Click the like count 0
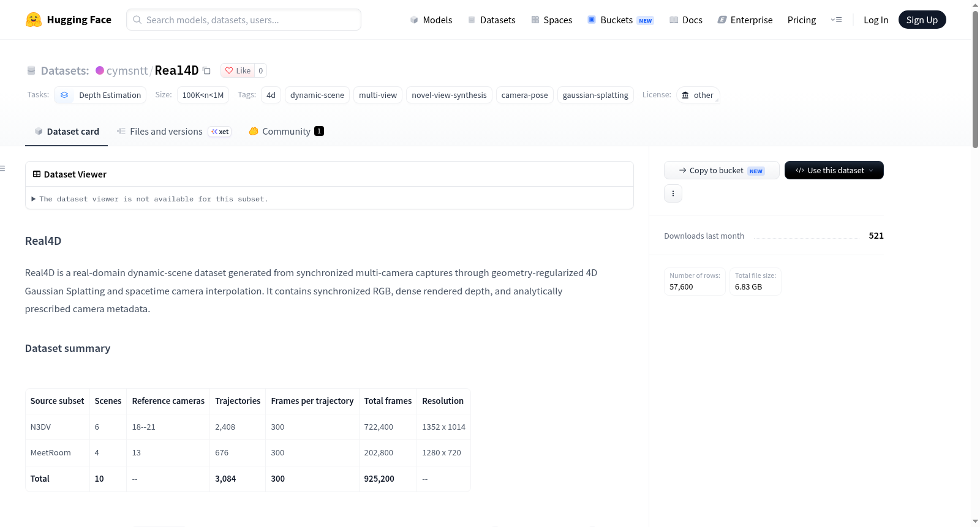980x527 pixels. point(261,71)
